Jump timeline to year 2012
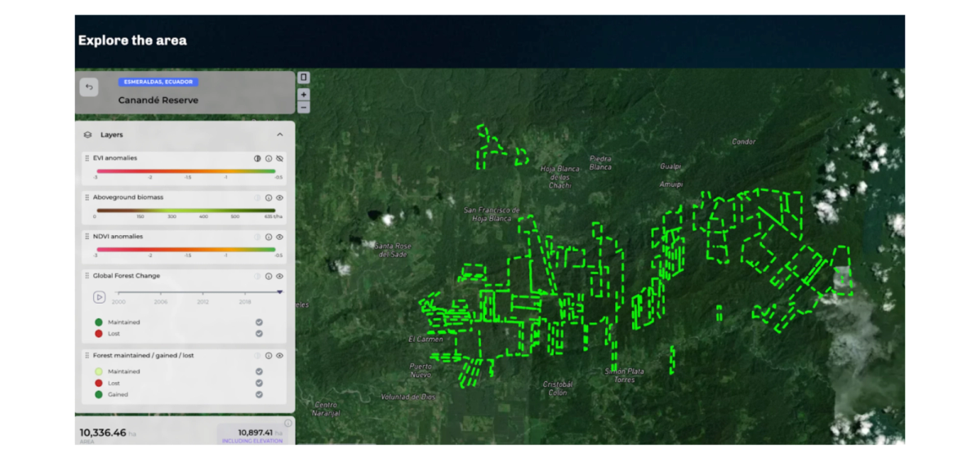Viewport: 980px width, 475px height. coord(203,301)
